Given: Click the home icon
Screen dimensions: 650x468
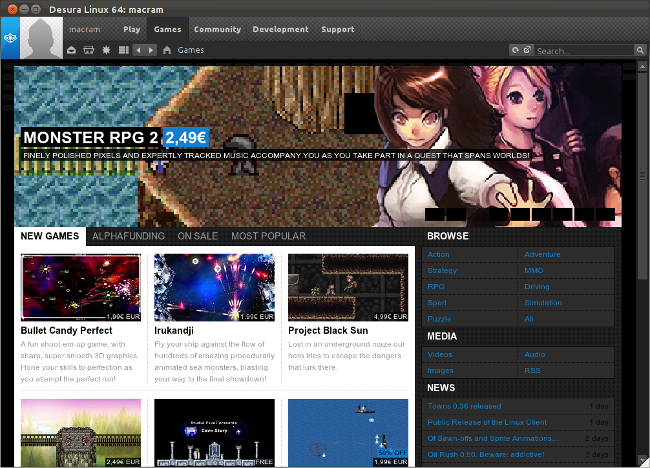Looking at the screenshot, I should (167, 50).
